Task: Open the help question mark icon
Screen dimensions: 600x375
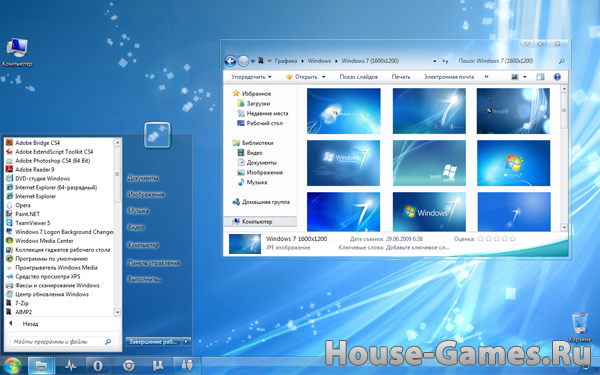Action: click(557, 77)
